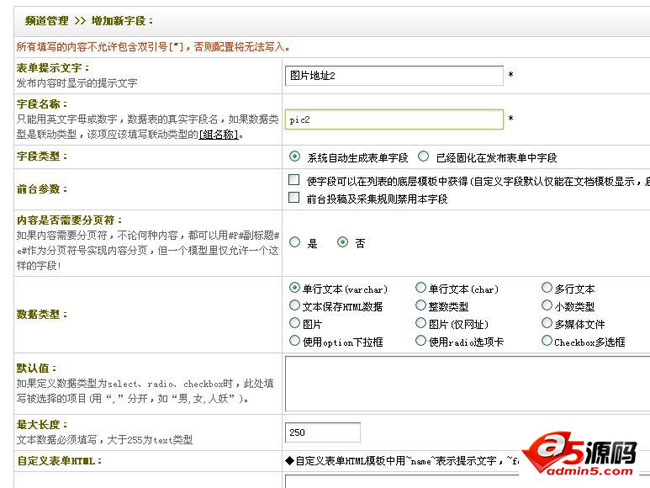Select data type 使用radio选项卡
This screenshot has height=488, width=650.
(421, 340)
